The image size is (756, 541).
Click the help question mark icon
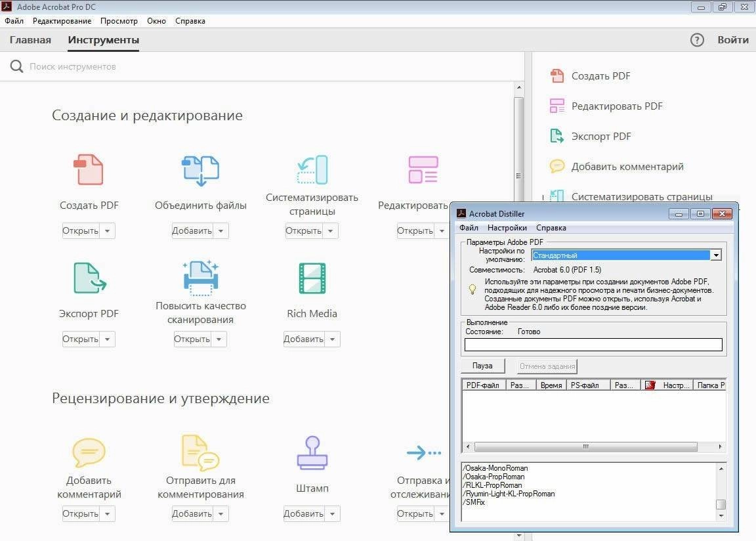click(697, 40)
